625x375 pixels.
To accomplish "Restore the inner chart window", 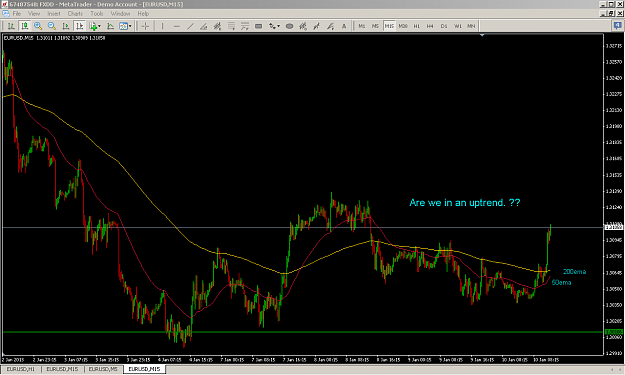I will coord(612,14).
